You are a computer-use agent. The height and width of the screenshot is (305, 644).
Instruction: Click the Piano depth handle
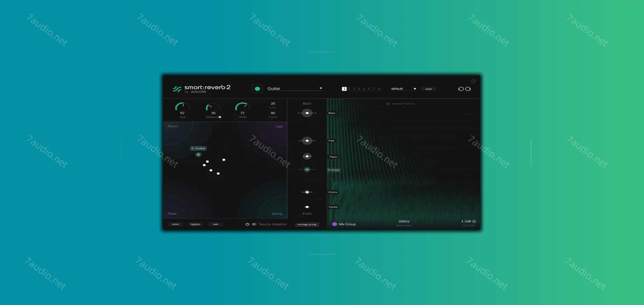tap(307, 156)
